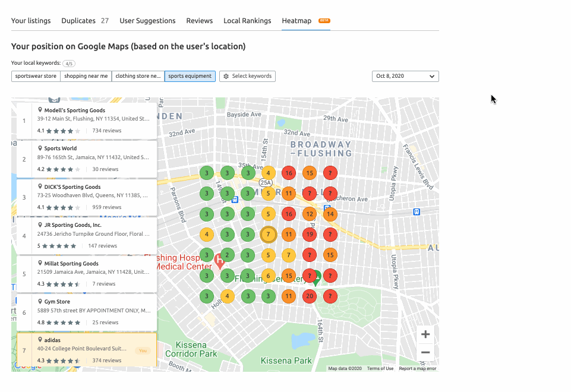
Task: Click the 25A highway shield on the map
Action: pos(266,183)
